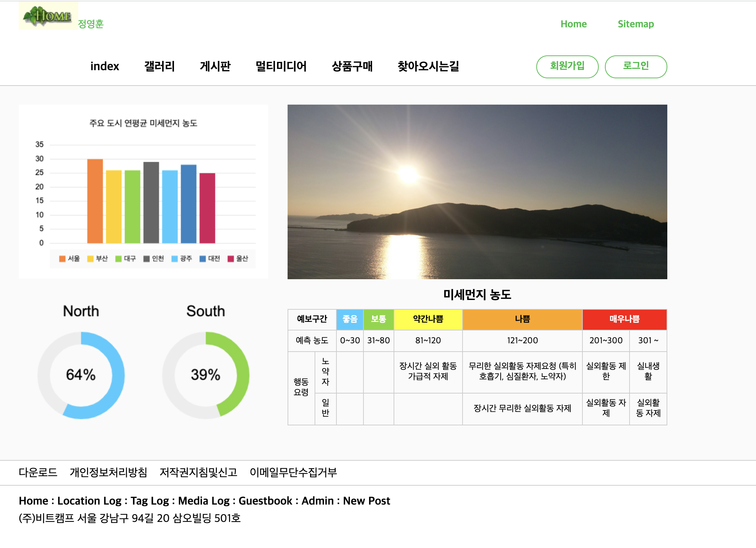The image size is (756, 548).
Task: Click the orange 서울 legend swatch
Action: tap(62, 259)
